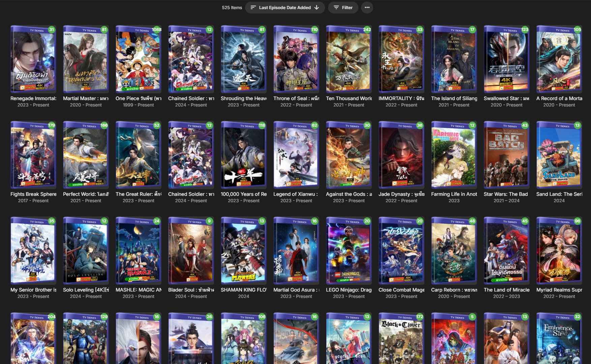591x364 pixels.
Task: Open the Close Combat Mage poster
Action: (x=401, y=251)
